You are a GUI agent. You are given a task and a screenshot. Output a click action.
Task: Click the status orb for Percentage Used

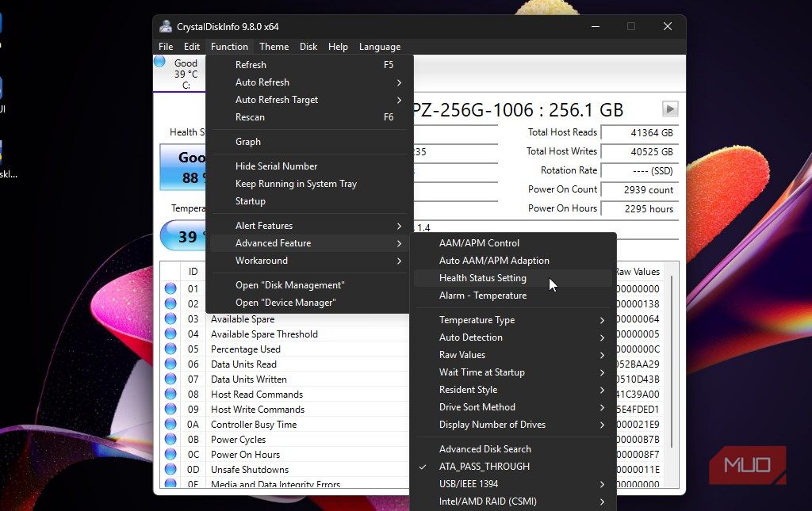170,349
